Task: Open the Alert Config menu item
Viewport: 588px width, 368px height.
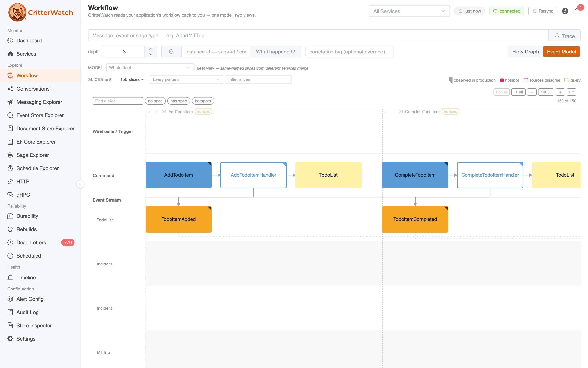Action: (x=40, y=299)
